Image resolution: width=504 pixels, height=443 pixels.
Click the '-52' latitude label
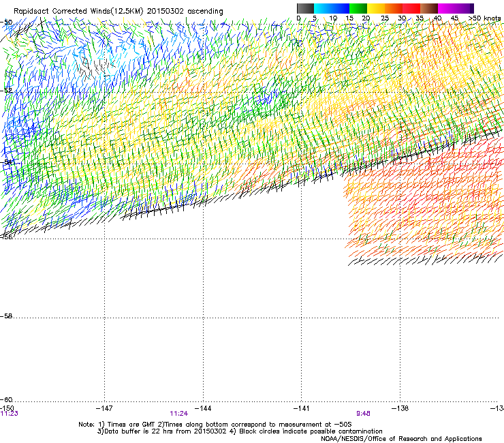[6, 91]
